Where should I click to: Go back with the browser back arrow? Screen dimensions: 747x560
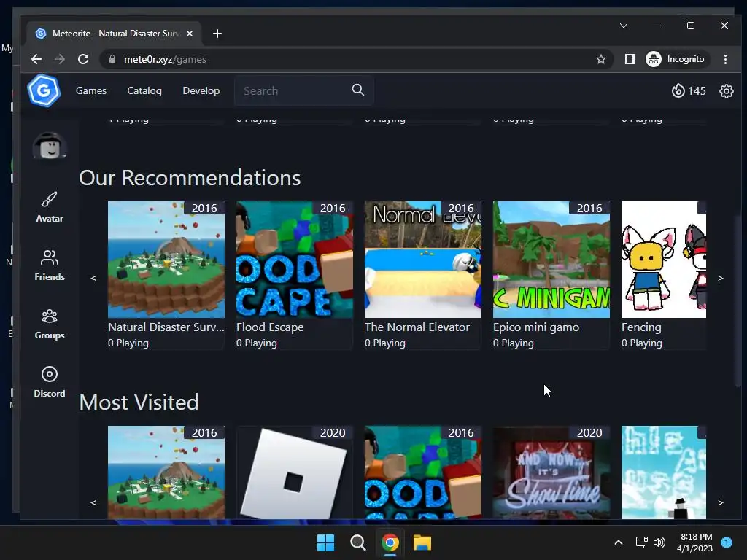tap(36, 59)
